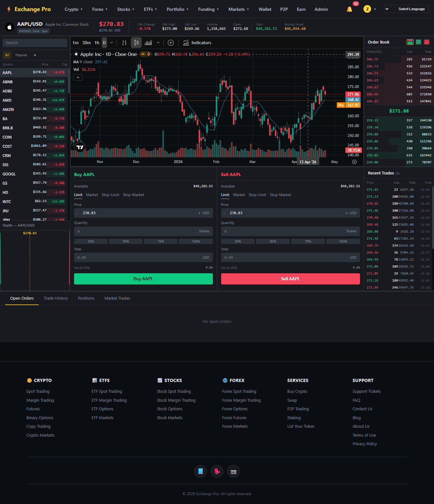This screenshot has width=434, height=504.
Task: Click the user avatar Z icon
Action: (367, 9)
